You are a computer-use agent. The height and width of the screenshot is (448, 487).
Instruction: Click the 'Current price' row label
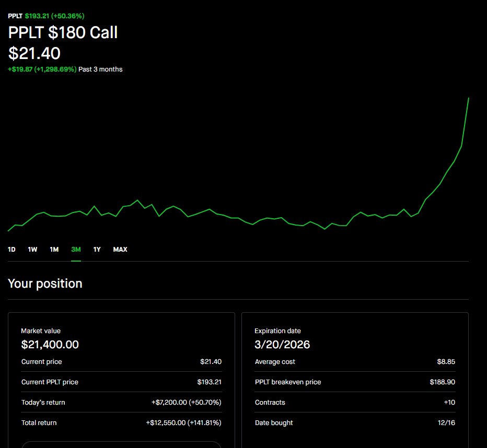(42, 362)
